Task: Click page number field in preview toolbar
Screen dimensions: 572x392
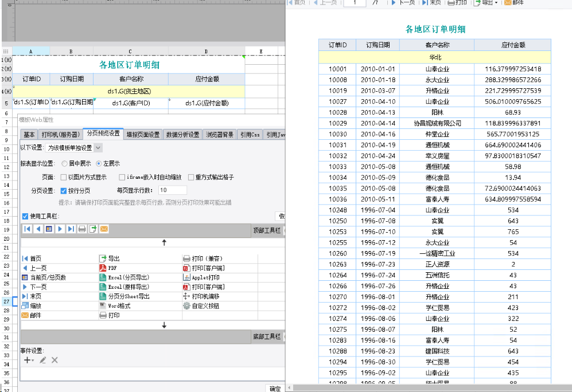Action: tap(355, 2)
